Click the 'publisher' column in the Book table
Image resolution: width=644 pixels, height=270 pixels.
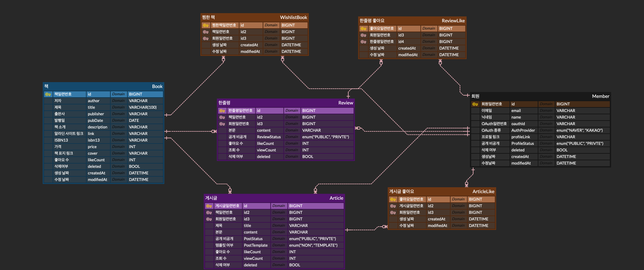pyautogui.click(x=98, y=114)
